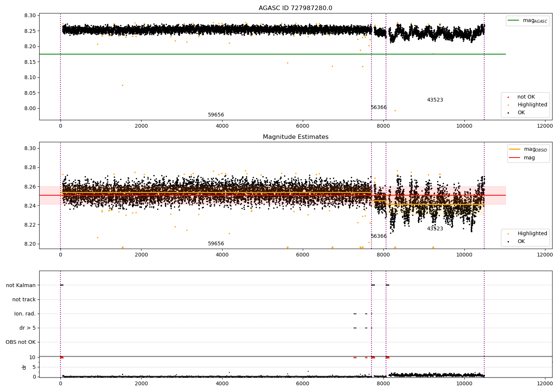
Task: Click the 6000 x-tick under the bottom plot
Action: 303,383
